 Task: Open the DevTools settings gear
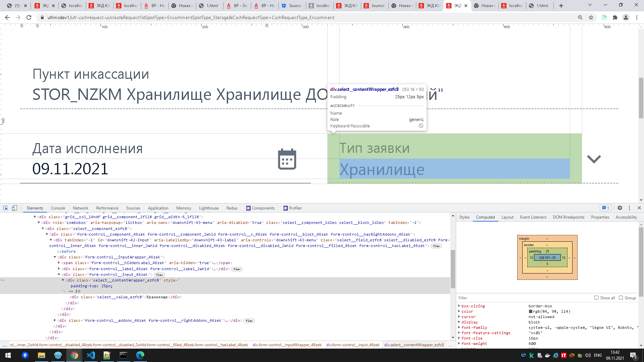(619, 208)
